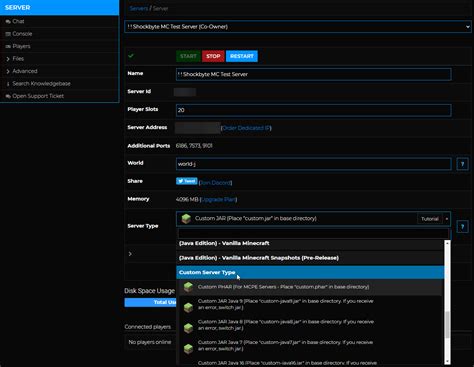Screen dimensions: 474x367
Task: Select Custom Server Type group heading
Action: click(x=310, y=272)
